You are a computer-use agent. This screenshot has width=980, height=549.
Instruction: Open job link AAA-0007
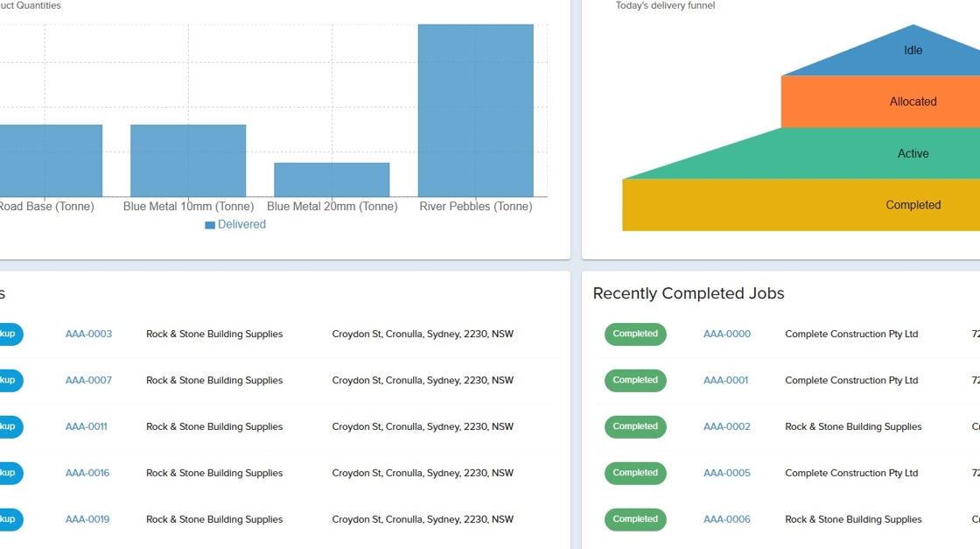click(x=88, y=380)
